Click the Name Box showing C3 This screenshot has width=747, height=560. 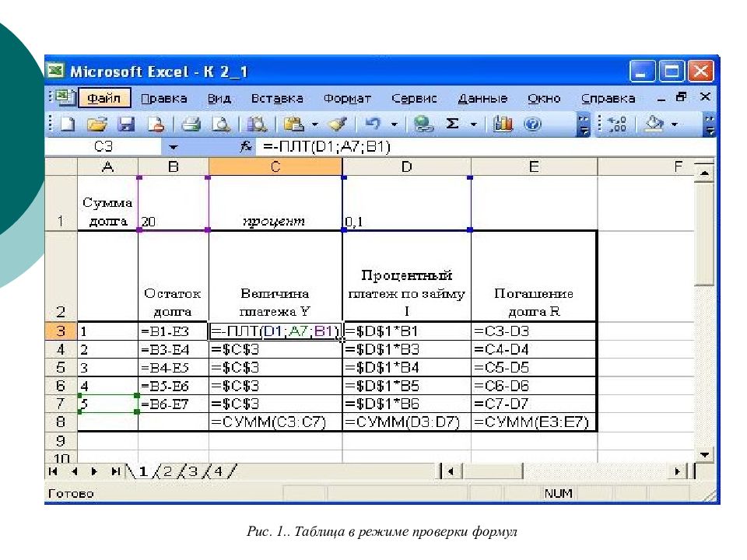104,147
